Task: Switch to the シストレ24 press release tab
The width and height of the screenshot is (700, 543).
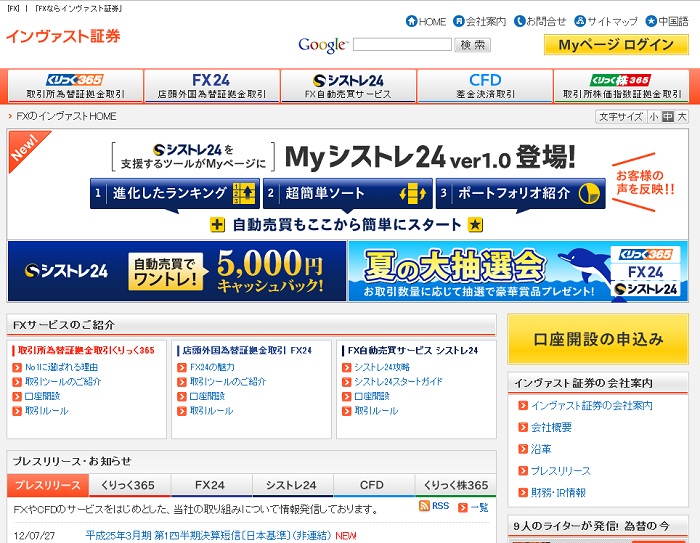Action: pos(291,485)
